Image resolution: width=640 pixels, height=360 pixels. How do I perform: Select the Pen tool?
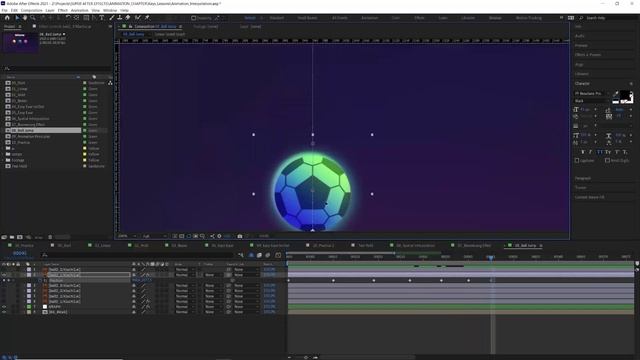coord(94,18)
